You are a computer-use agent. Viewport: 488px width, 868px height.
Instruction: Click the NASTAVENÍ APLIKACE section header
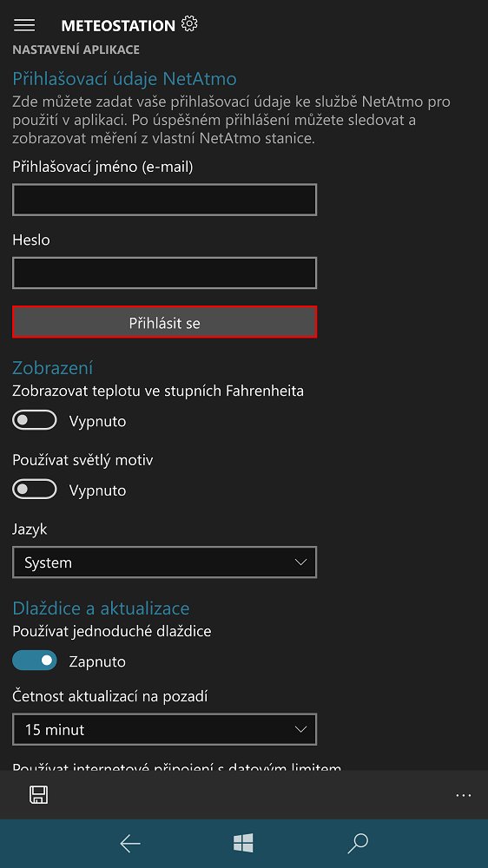pyautogui.click(x=76, y=49)
